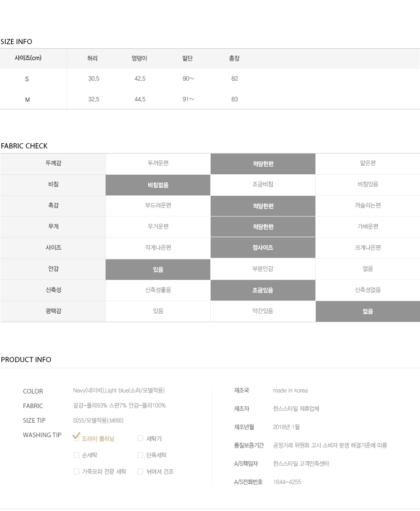Click the 두꺼운편 cell
This screenshot has height=511, width=420.
click(x=158, y=163)
